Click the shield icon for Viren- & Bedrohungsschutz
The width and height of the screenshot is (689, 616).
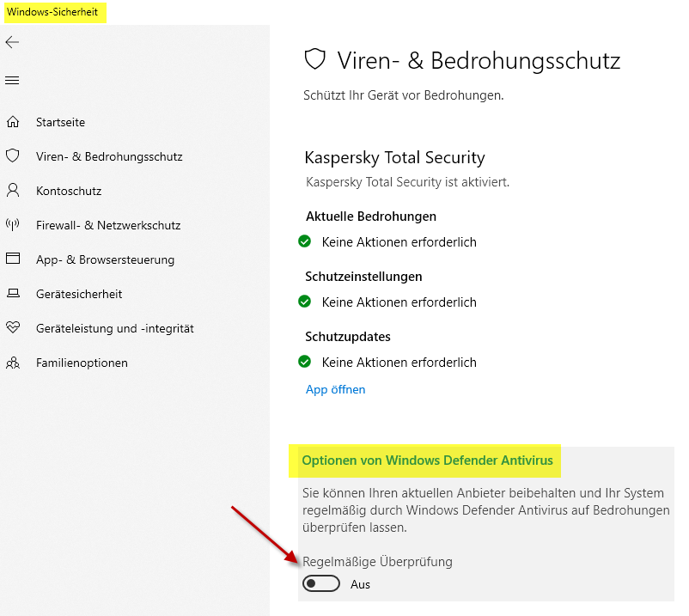pos(12,156)
